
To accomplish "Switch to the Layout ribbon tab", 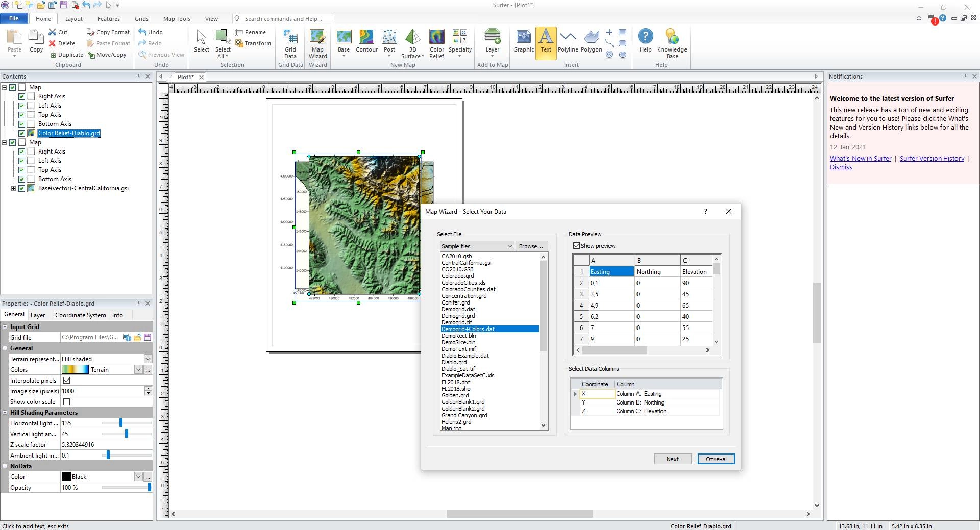I will pyautogui.click(x=73, y=19).
